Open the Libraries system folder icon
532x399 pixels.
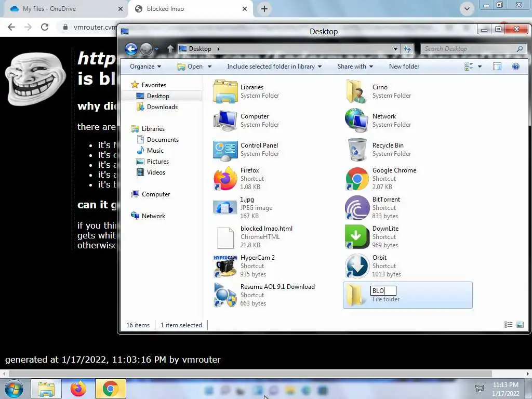pos(225,91)
